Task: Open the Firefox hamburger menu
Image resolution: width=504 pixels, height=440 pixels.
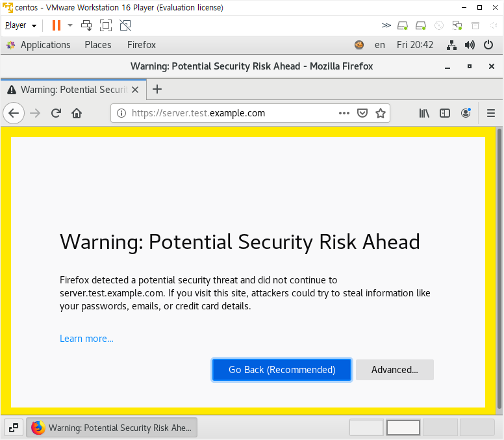Action: 491,113
